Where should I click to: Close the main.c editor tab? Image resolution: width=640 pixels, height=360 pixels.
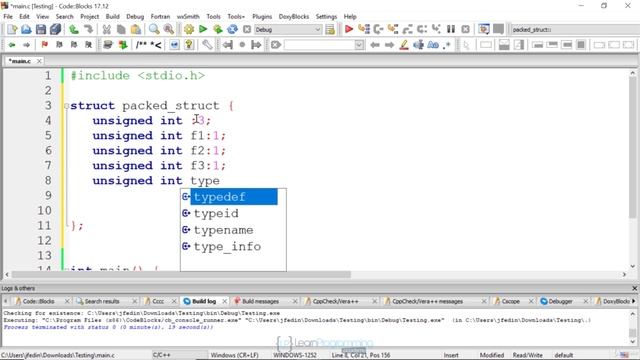(39, 61)
